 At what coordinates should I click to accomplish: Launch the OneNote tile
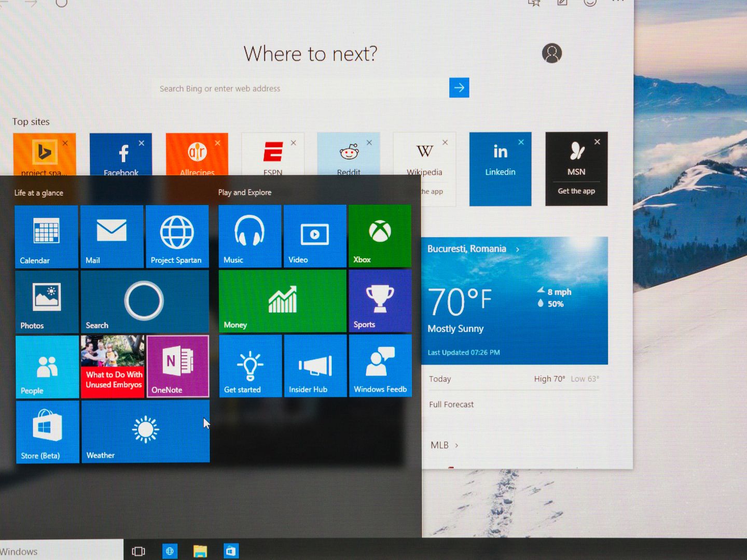pyautogui.click(x=178, y=367)
